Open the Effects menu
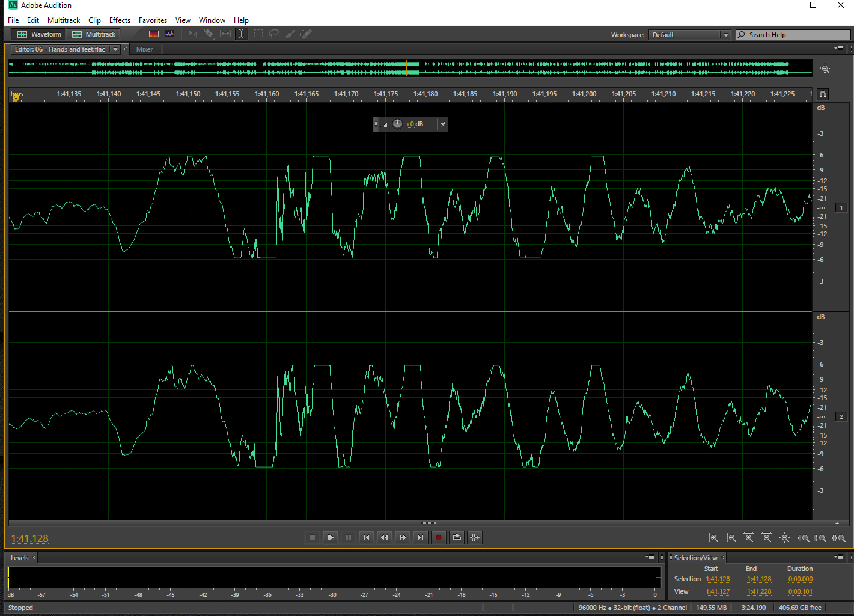The height and width of the screenshot is (616, 854). pos(120,20)
